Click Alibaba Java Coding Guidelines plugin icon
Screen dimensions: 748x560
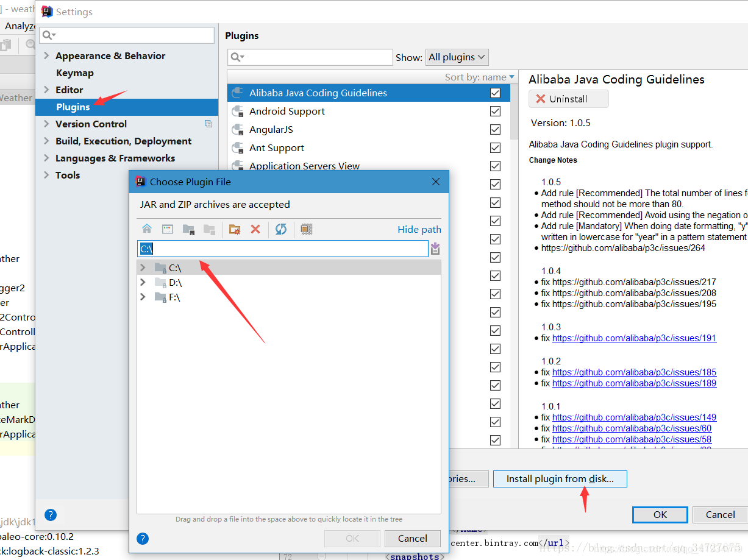238,93
